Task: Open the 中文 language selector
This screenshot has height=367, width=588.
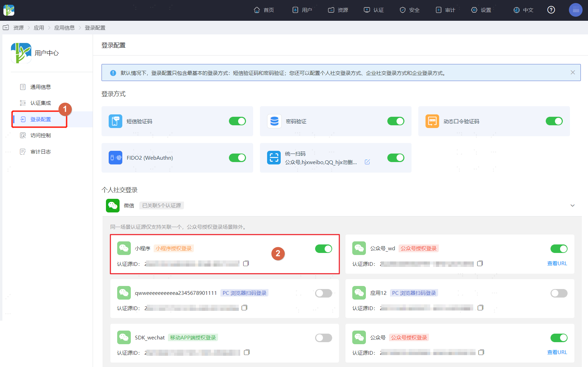Action: tap(523, 10)
